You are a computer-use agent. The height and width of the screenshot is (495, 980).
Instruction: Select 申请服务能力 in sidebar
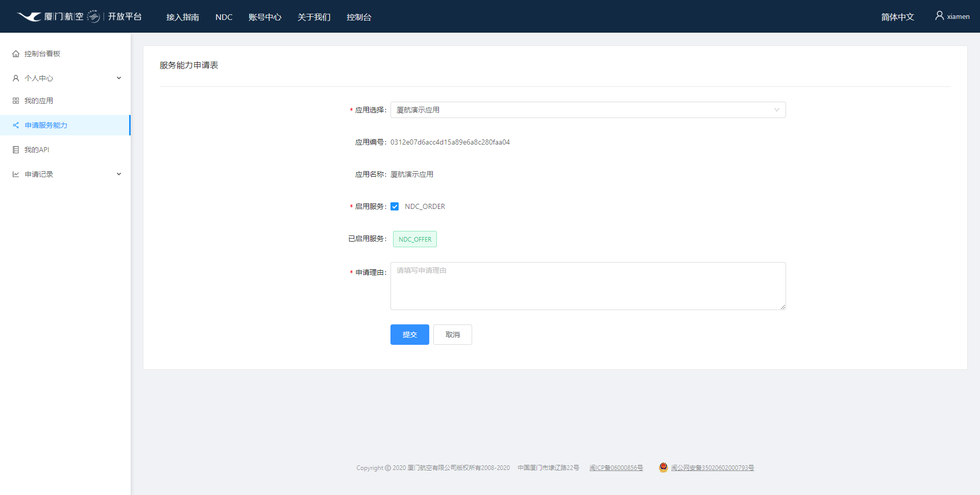(65, 125)
